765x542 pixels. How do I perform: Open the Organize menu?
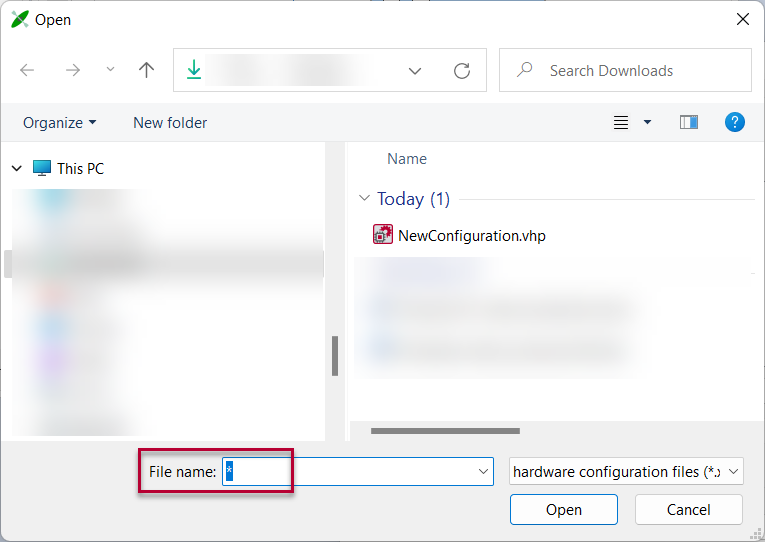60,122
